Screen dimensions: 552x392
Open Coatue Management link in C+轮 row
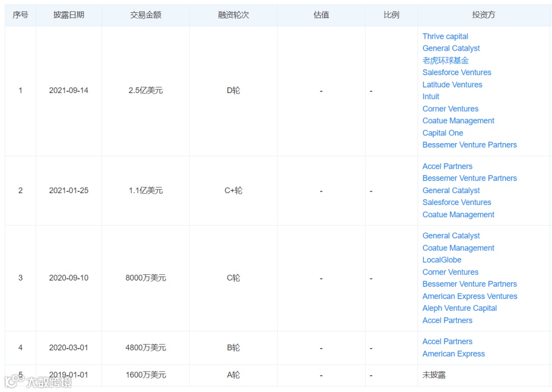pos(458,215)
